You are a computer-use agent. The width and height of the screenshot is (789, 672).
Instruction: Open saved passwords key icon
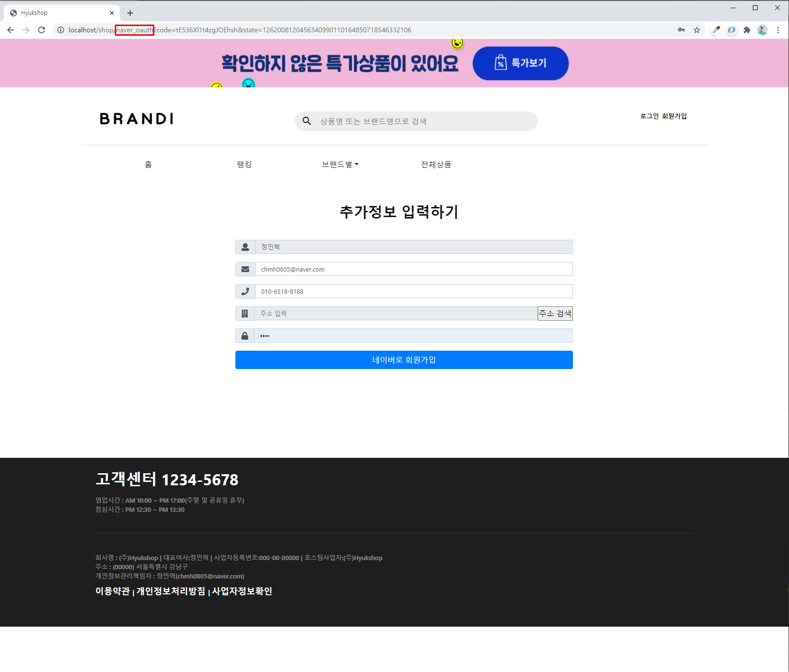click(681, 30)
